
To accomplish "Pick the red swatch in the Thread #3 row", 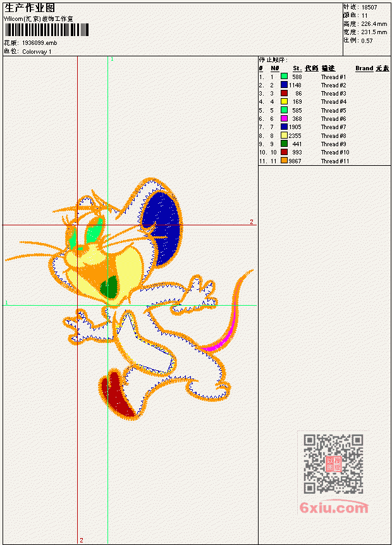I will coord(284,93).
